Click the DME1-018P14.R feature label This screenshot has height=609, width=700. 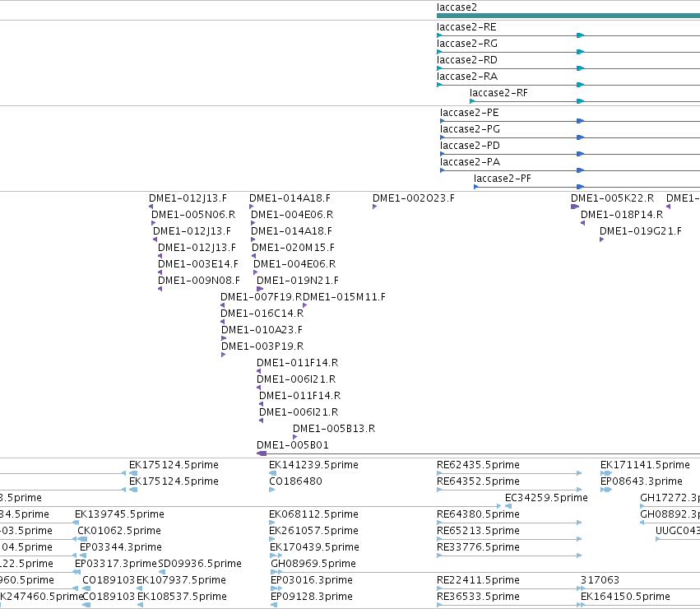(x=622, y=215)
